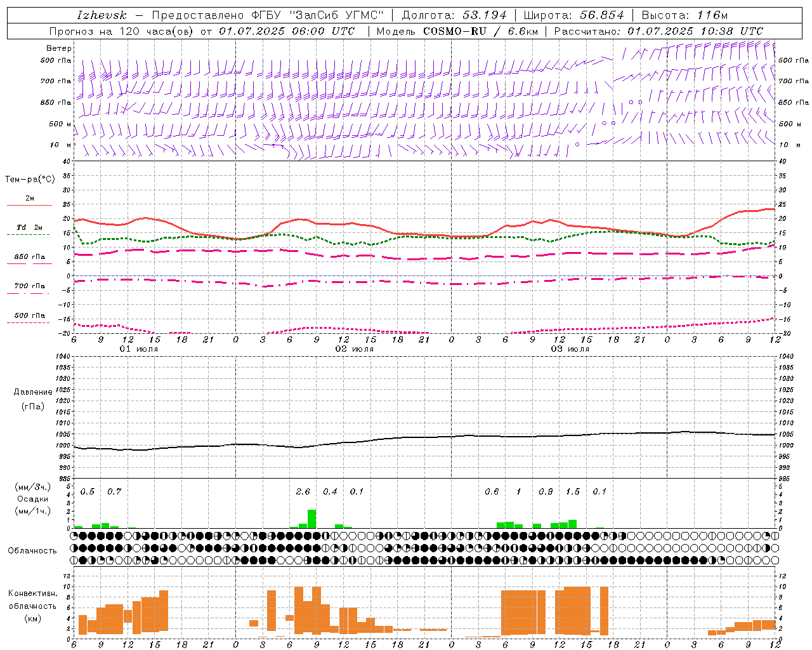This screenshot has height=650, width=812.
Task: Click the '(мм/3ч.)' precipitation unit label
Action: click(33, 487)
